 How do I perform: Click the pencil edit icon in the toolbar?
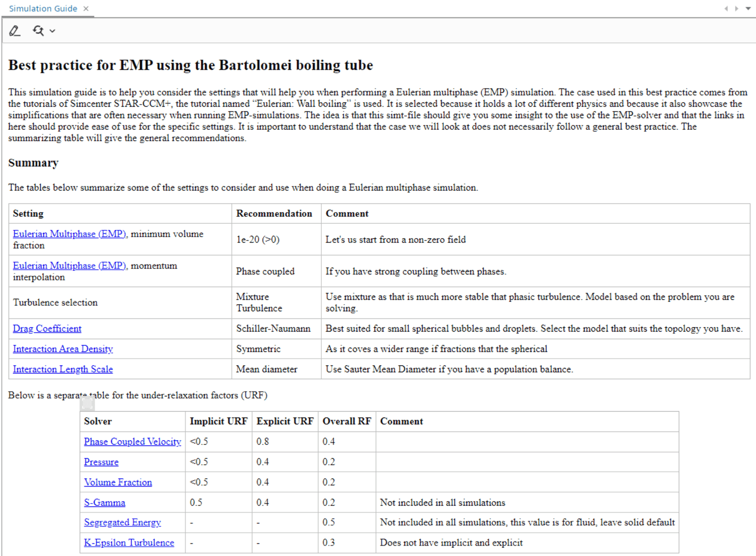(x=15, y=31)
